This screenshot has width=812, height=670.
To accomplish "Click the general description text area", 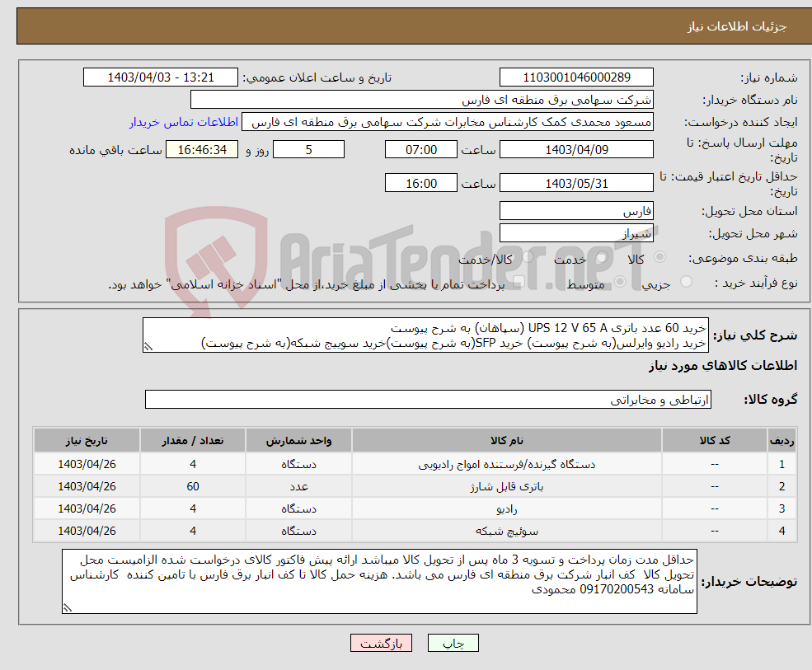I will point(425,335).
